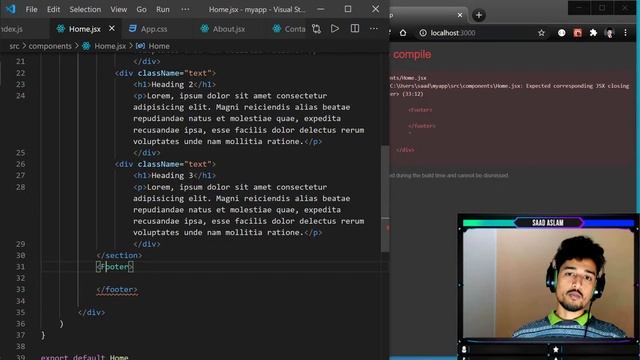Open the browser Extensions puzzle icon
The height and width of the screenshot is (360, 640).
(x=593, y=33)
